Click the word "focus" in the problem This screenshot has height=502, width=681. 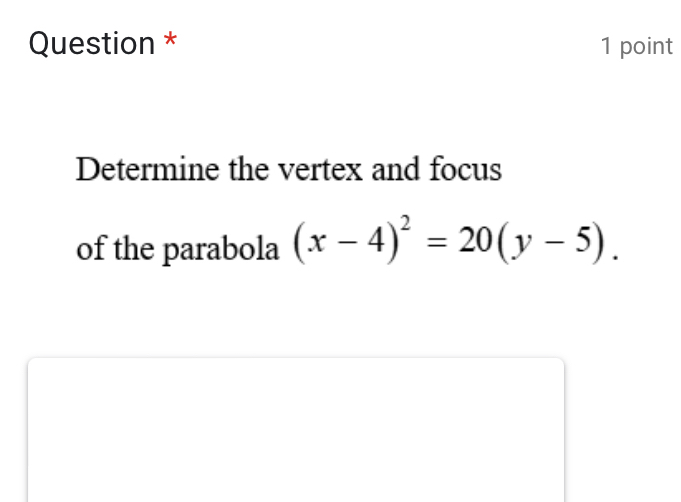click(x=465, y=170)
